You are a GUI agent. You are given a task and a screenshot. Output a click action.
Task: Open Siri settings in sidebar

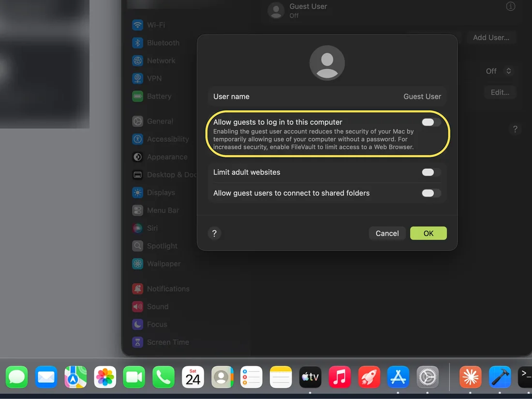point(145,228)
